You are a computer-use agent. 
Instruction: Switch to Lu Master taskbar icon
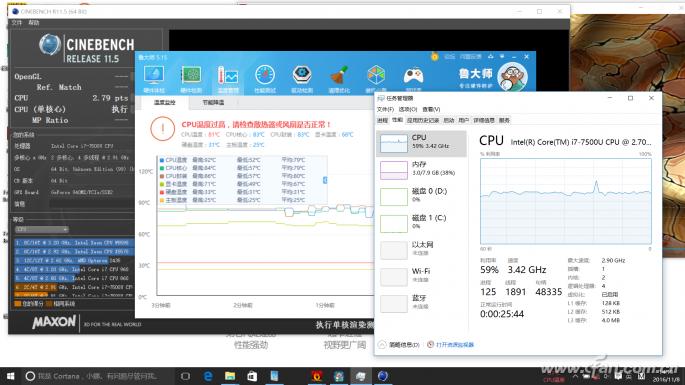click(339, 376)
